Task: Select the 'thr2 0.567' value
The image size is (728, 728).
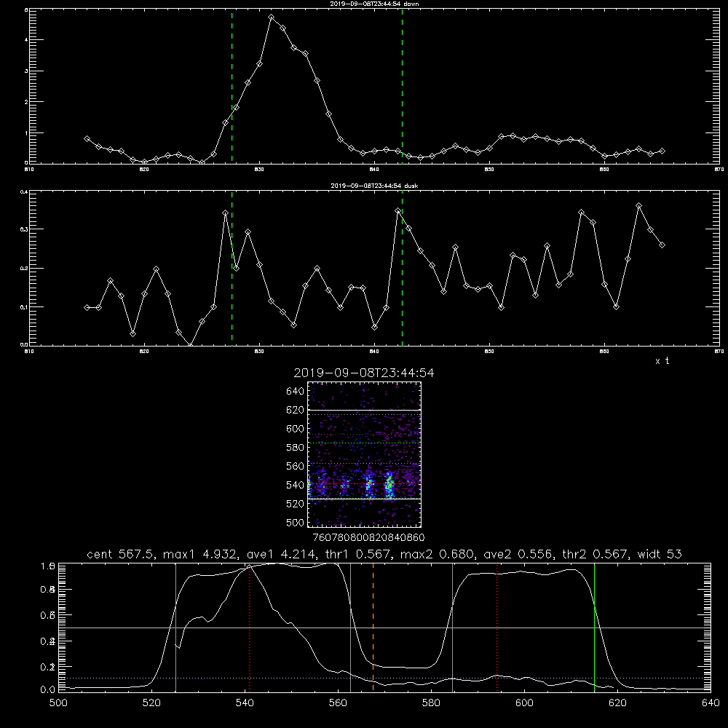Action: [x=596, y=554]
